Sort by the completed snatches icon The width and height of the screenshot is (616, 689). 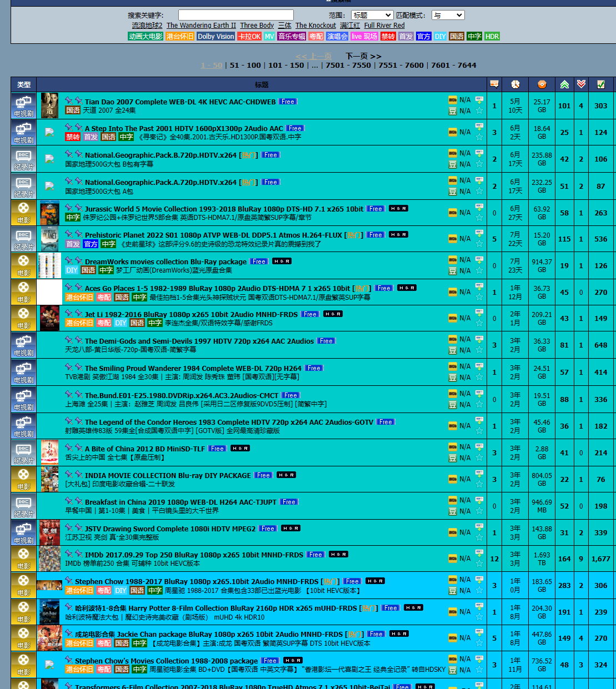point(600,84)
